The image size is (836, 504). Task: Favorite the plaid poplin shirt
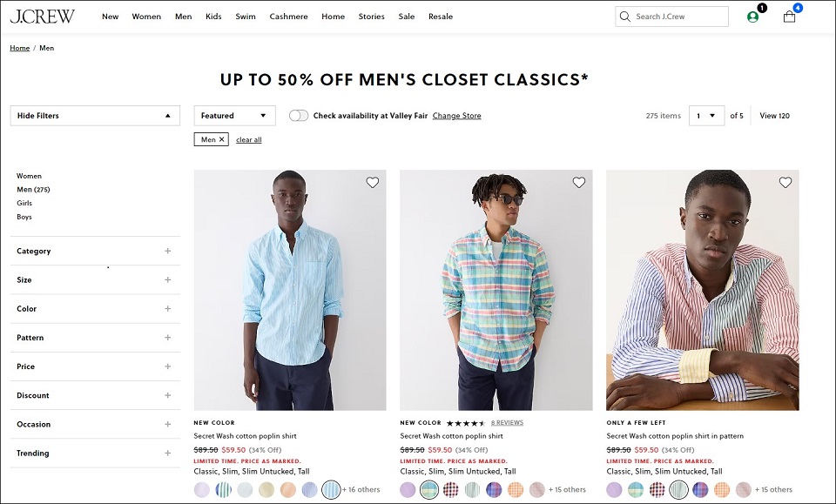[578, 182]
